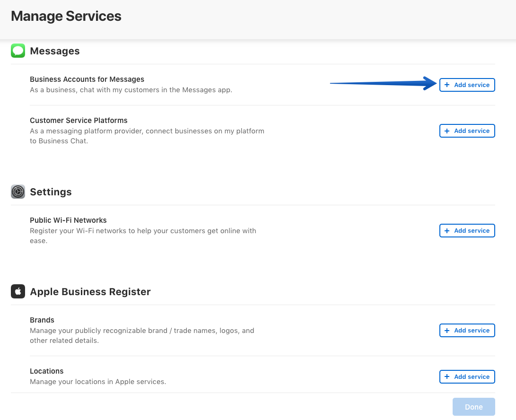Click the Apple Business Register heading
The height and width of the screenshot is (420, 516).
(x=90, y=292)
